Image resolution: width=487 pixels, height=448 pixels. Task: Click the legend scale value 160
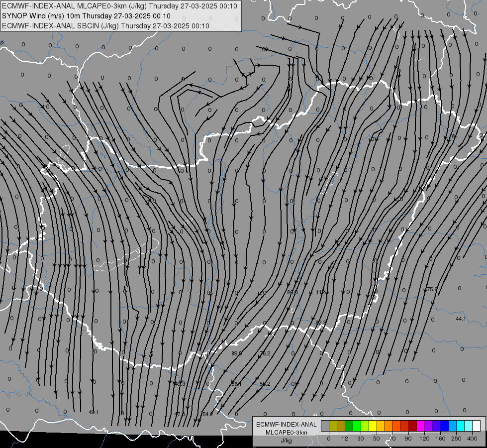(440, 439)
